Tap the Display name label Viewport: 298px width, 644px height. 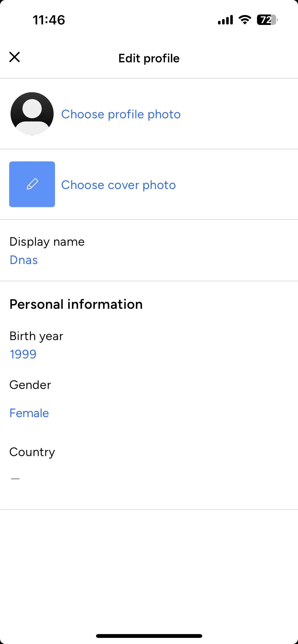[47, 242]
